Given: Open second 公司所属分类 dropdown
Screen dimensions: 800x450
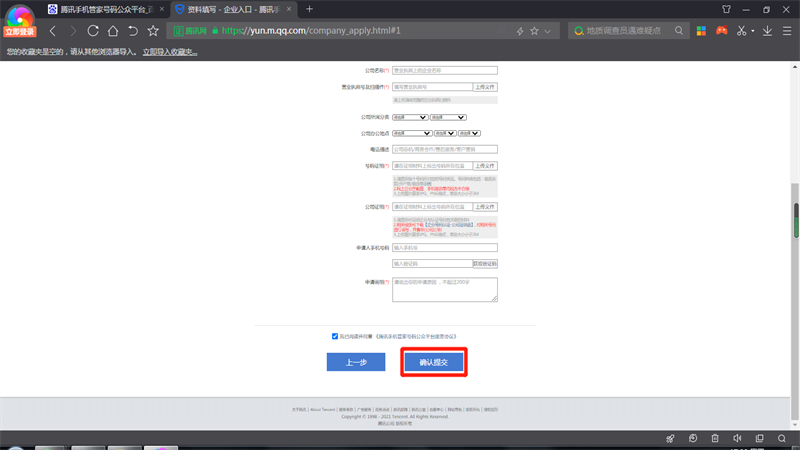Looking at the screenshot, I should tap(448, 117).
